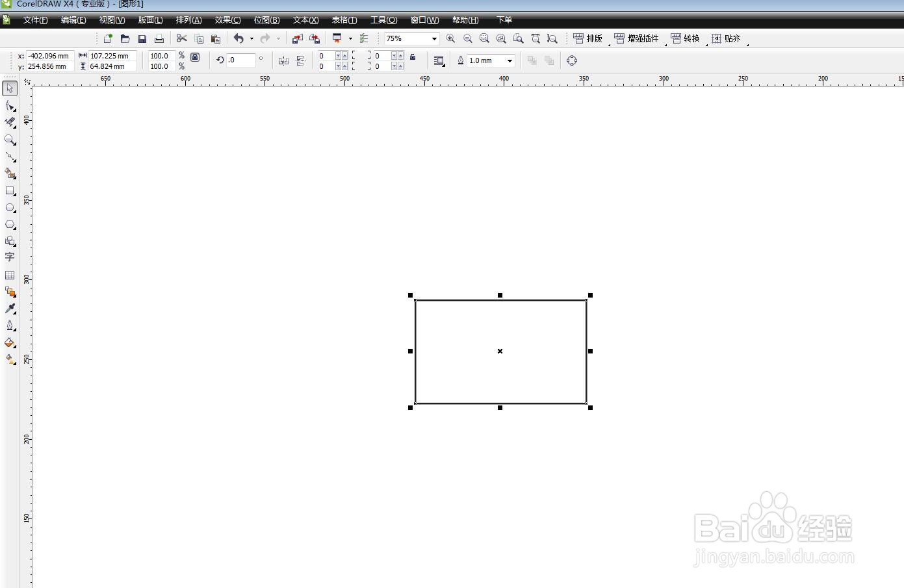904x588 pixels.
Task: Select the Table tool
Action: click(x=10, y=275)
